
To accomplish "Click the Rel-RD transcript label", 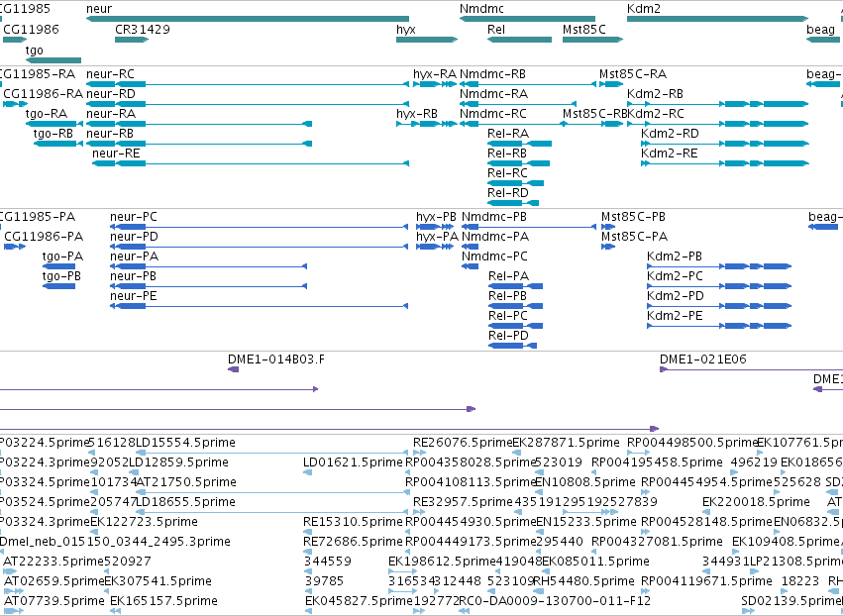I will (508, 193).
